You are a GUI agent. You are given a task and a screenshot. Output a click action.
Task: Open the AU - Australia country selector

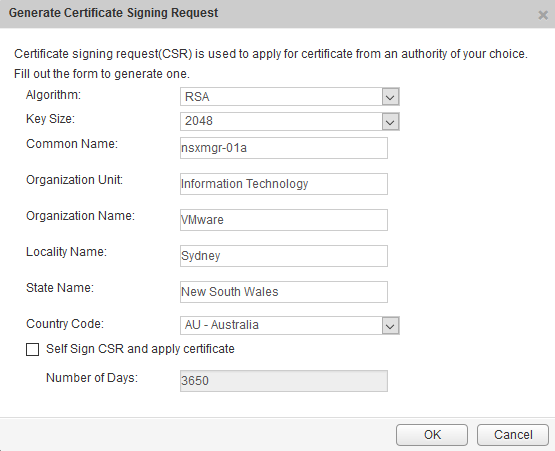(x=290, y=326)
